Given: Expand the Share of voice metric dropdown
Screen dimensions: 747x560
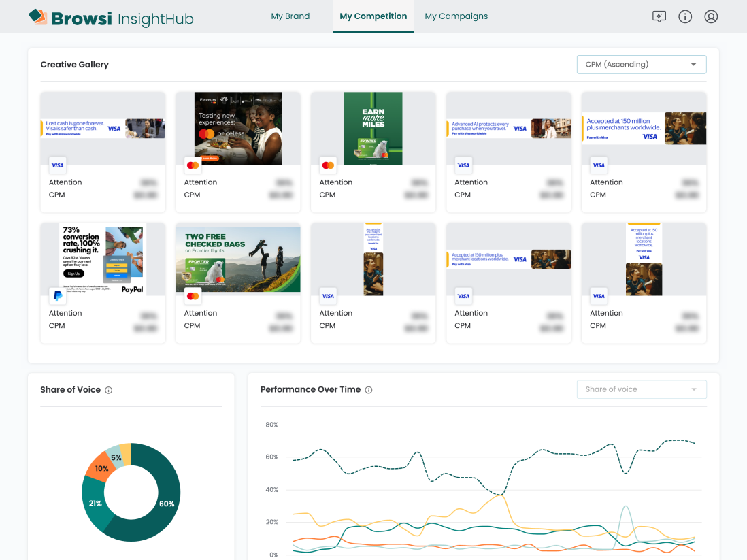Looking at the screenshot, I should coord(642,389).
